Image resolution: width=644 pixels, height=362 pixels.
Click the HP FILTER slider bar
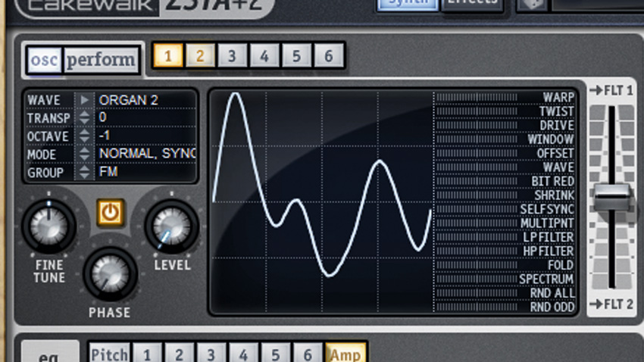[x=477, y=251]
